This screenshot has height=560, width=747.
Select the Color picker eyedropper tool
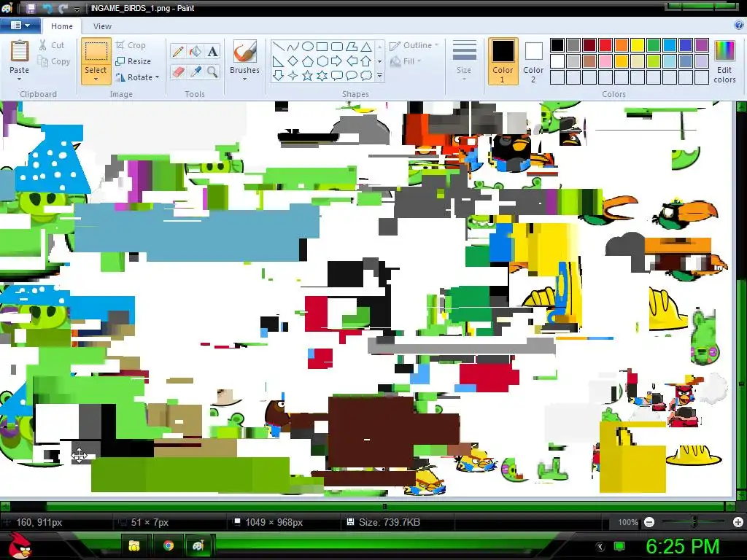195,72
